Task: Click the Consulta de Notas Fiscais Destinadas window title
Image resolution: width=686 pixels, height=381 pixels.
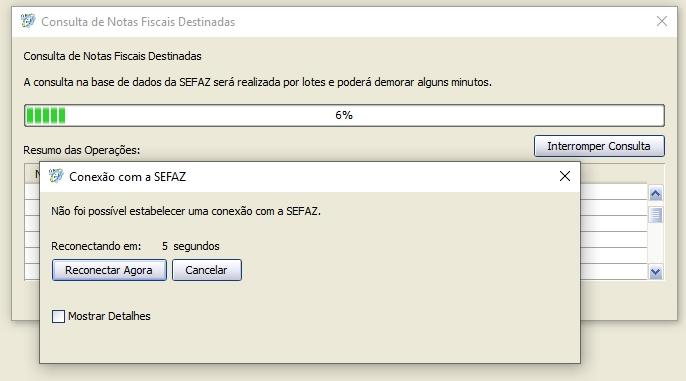Action: point(138,22)
